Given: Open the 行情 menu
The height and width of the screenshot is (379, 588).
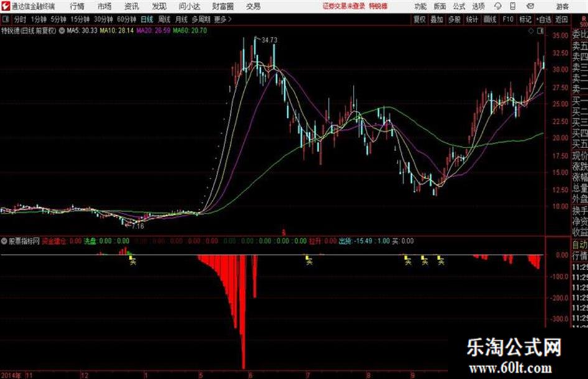Looking at the screenshot, I should [x=77, y=6].
